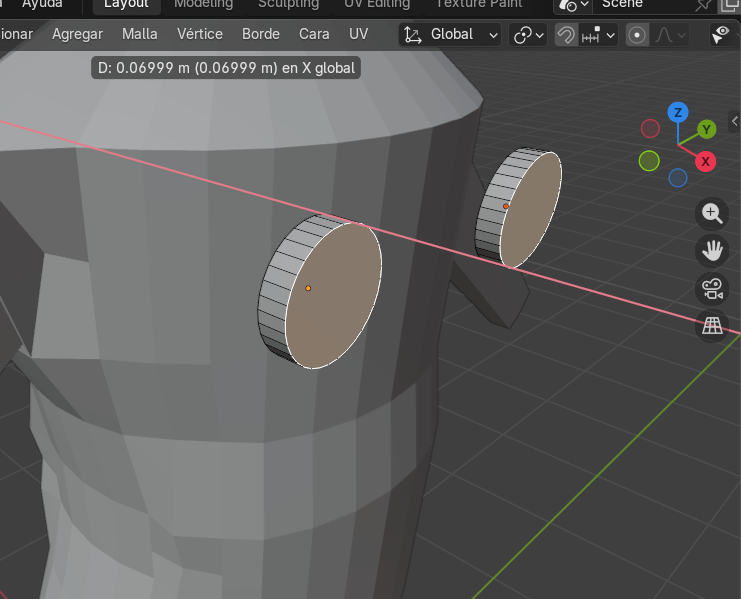Expand sidebar with the small arrow tab
This screenshot has width=741, height=599.
pos(735,121)
